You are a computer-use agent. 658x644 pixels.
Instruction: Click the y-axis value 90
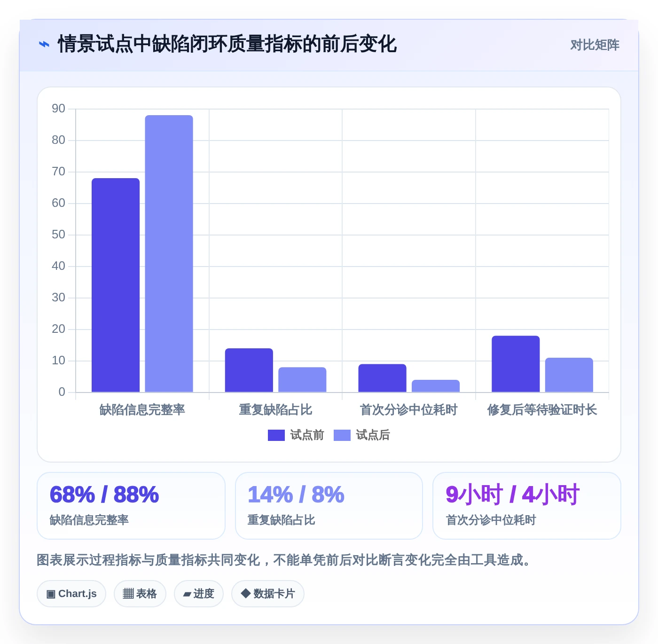click(x=58, y=109)
